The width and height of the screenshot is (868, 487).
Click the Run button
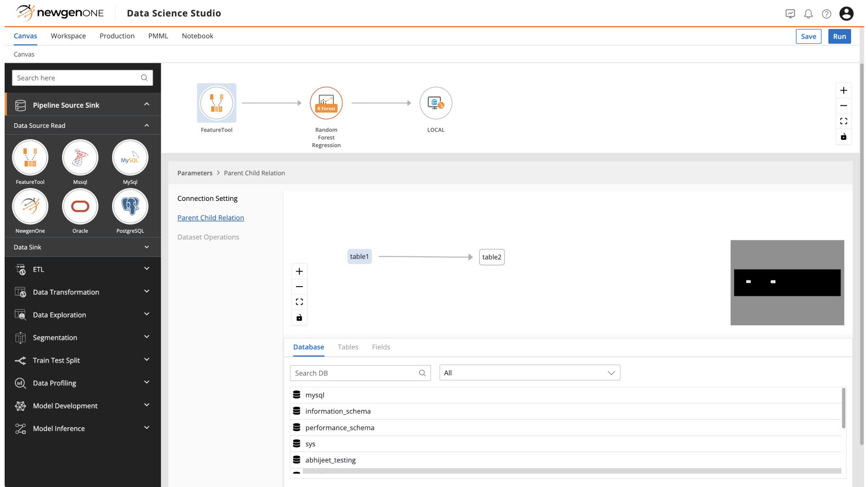point(839,36)
